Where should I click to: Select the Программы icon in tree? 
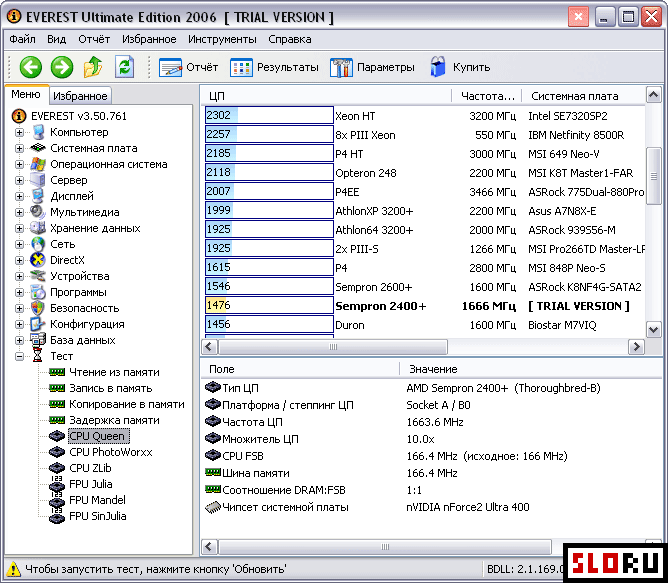coord(37,292)
